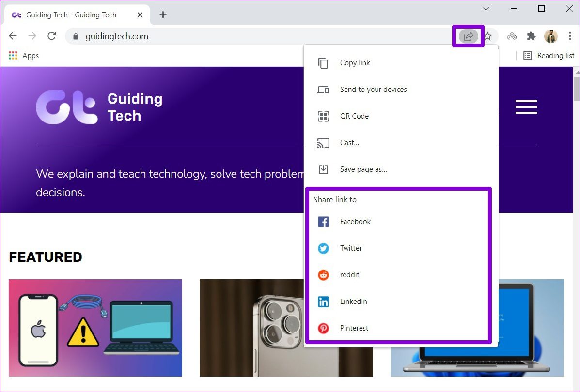View site information lock icon

[76, 36]
